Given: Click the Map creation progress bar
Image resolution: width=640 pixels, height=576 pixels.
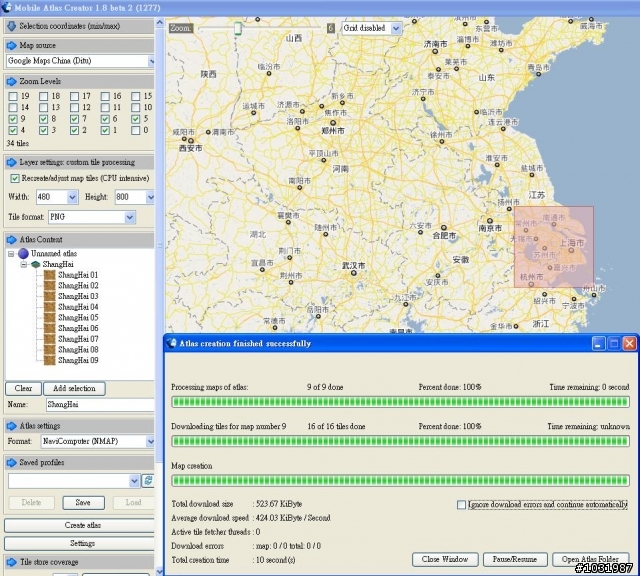Looking at the screenshot, I should [x=400, y=480].
